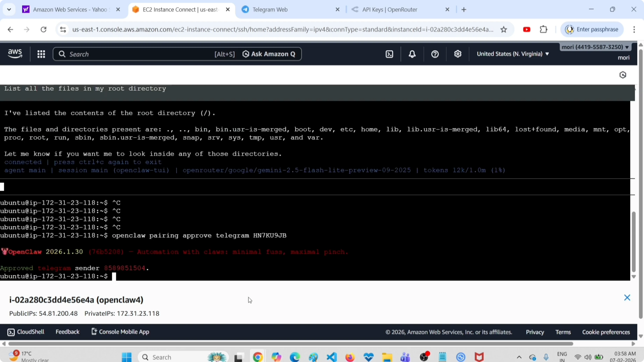Open the AWS CloudShell icon in header

pos(389,54)
